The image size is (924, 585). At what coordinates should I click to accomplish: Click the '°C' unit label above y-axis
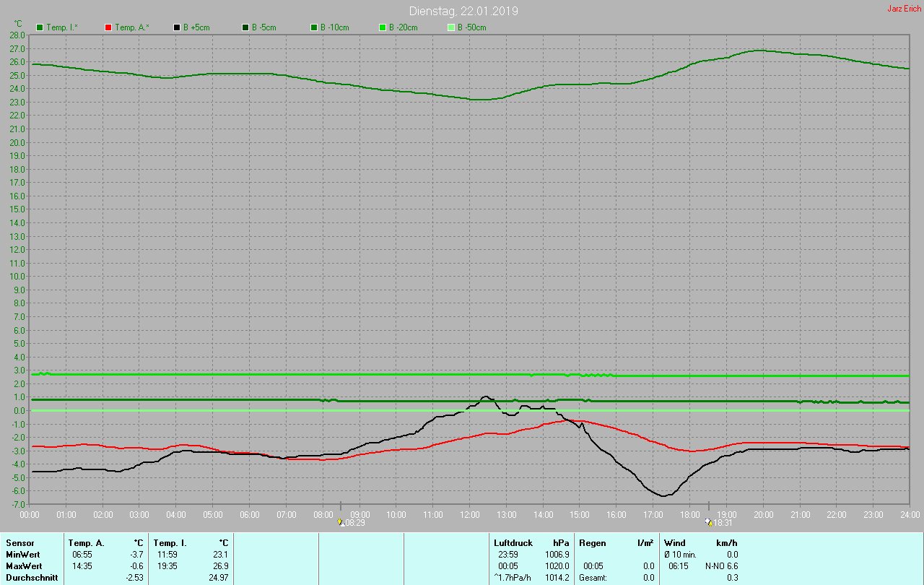[19, 24]
